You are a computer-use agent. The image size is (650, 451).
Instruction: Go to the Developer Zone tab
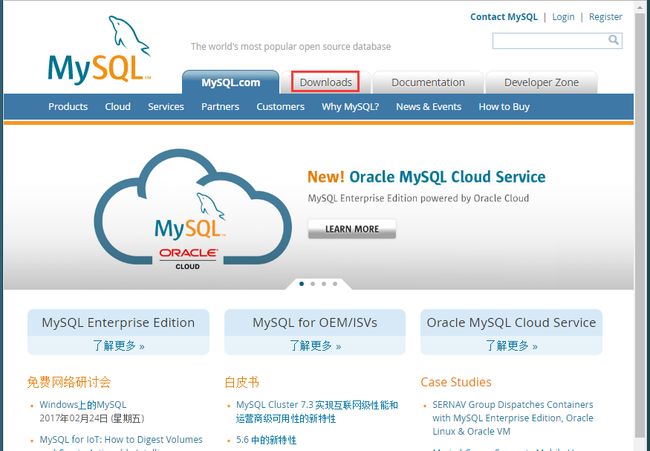point(541,82)
